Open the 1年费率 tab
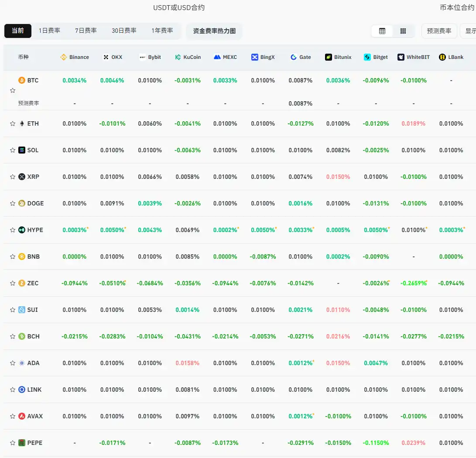 (x=162, y=31)
